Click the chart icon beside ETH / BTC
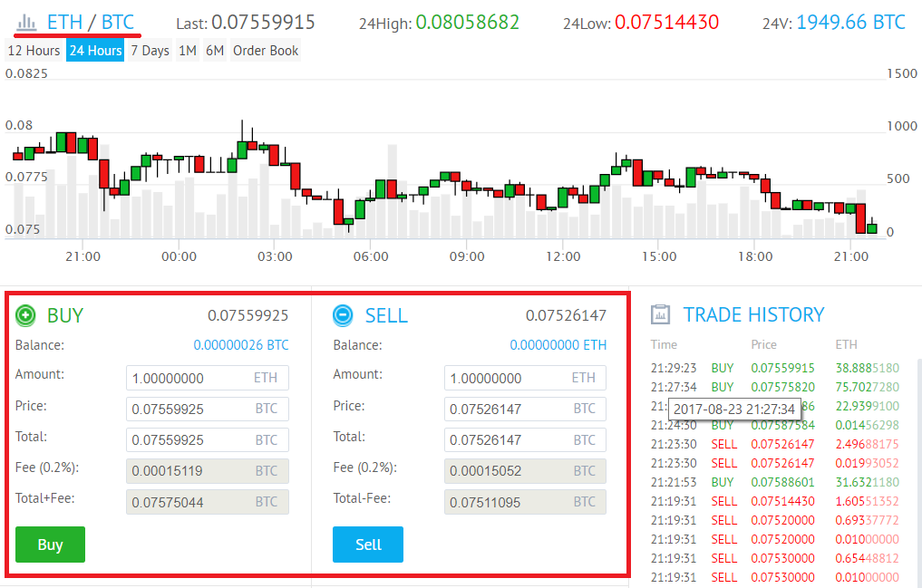This screenshot has width=922, height=588. pyautogui.click(x=27, y=21)
